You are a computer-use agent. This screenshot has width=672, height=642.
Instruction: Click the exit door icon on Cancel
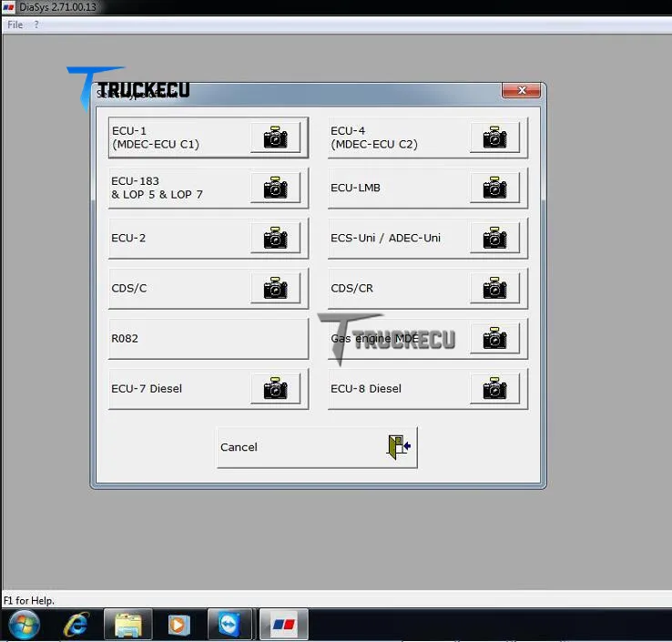point(399,447)
